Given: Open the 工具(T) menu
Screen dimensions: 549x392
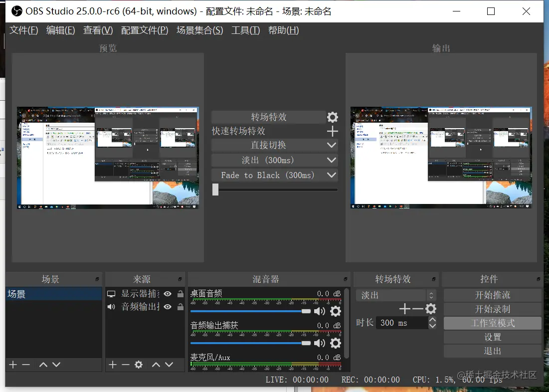Looking at the screenshot, I should click(x=245, y=30).
